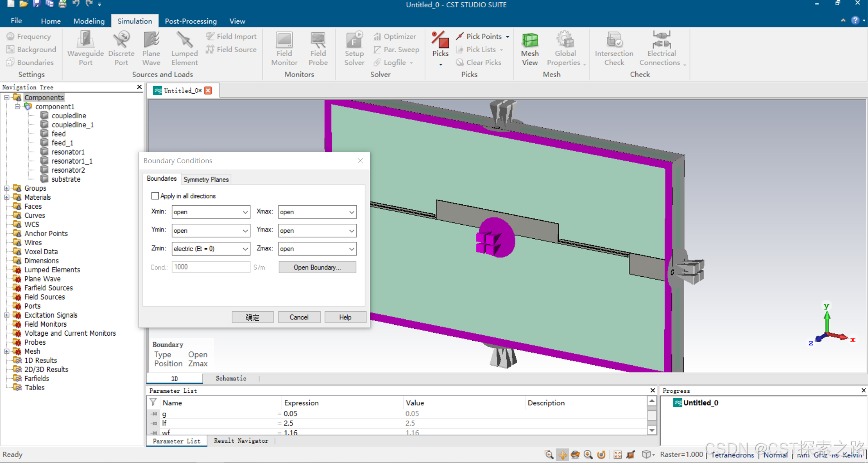Collapse the Components tree node

coord(7,97)
